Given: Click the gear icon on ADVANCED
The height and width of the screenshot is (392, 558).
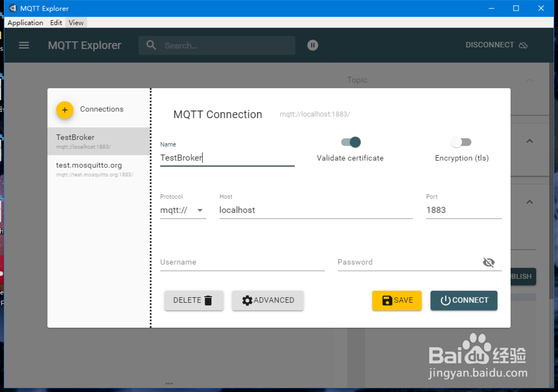Looking at the screenshot, I should [x=247, y=301].
